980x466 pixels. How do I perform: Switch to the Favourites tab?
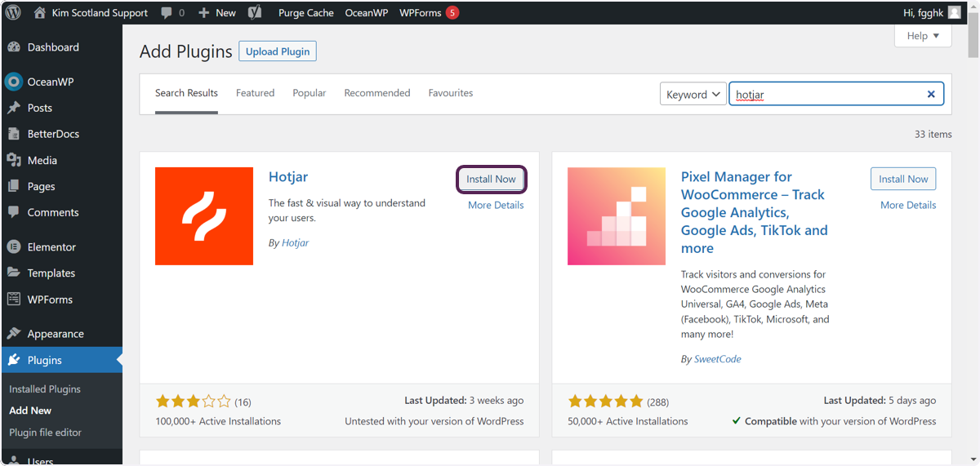(x=451, y=93)
